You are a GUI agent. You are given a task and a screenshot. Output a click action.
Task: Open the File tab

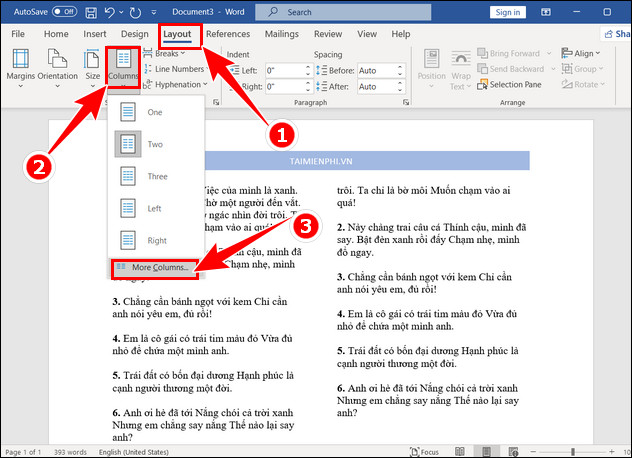18,34
